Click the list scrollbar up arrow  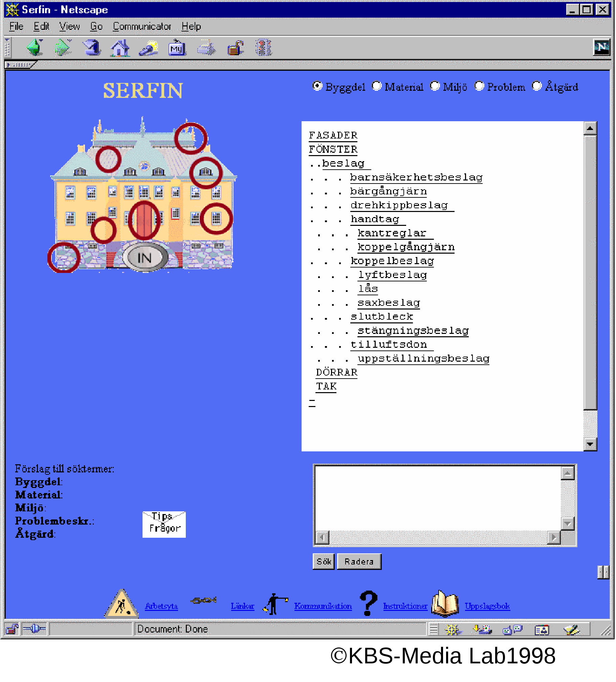tap(590, 128)
